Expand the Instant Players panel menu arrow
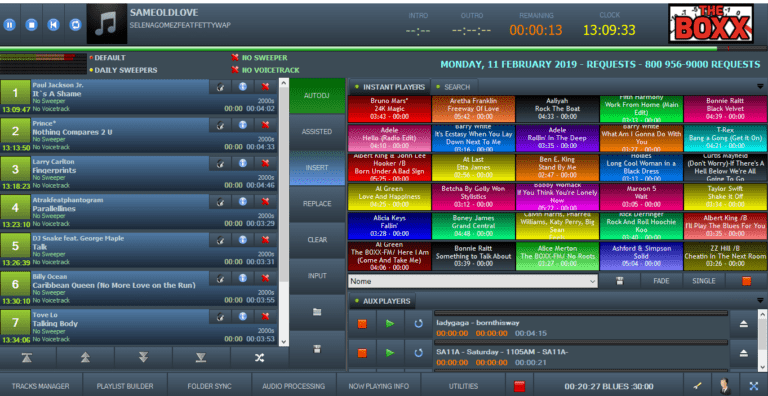 (760, 86)
